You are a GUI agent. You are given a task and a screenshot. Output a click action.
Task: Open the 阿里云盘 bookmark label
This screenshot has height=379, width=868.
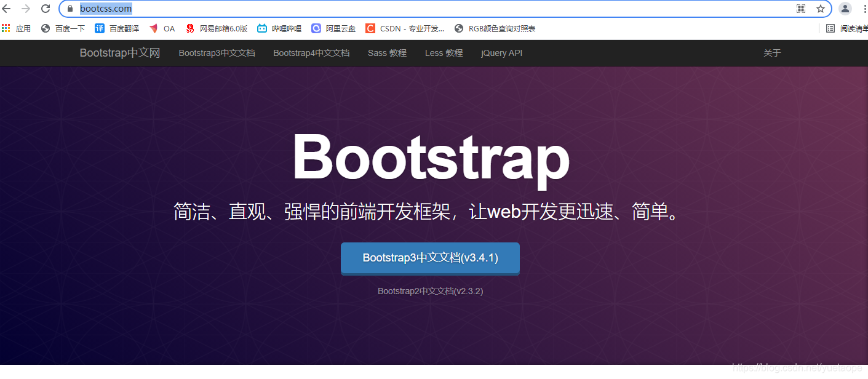[x=341, y=28]
